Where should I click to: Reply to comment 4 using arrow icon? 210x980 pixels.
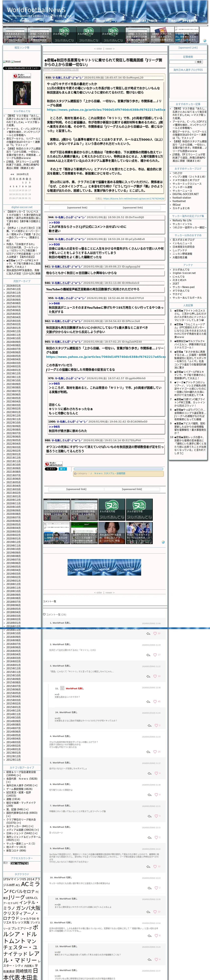point(148,752)
